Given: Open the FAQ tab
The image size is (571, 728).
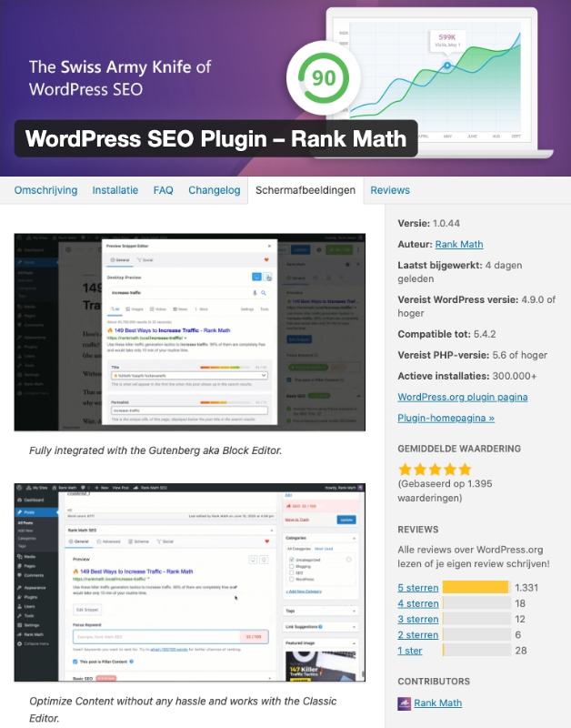Looking at the screenshot, I should [x=163, y=190].
